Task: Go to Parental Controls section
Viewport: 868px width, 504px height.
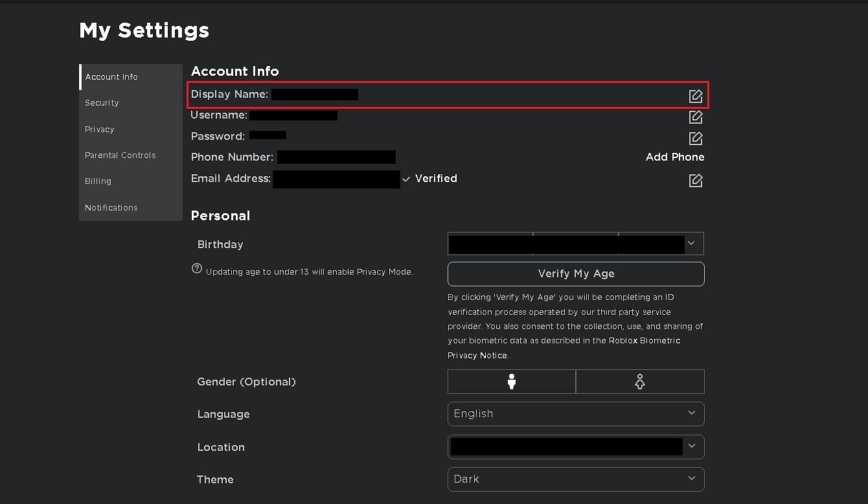Action: (x=120, y=155)
